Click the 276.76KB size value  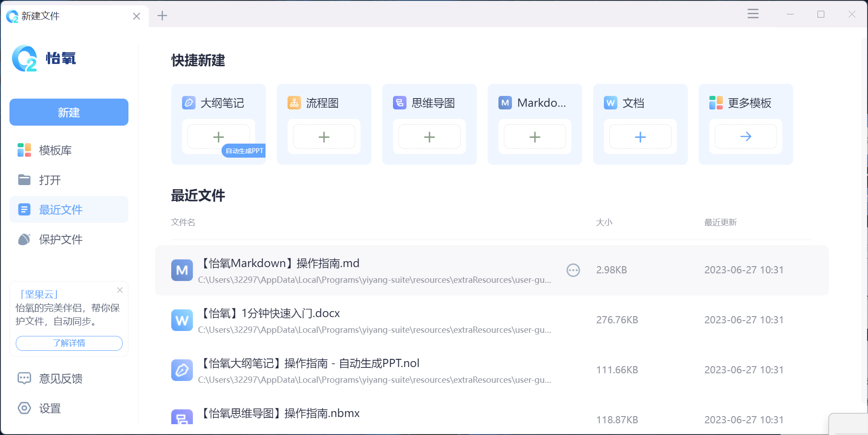point(617,320)
